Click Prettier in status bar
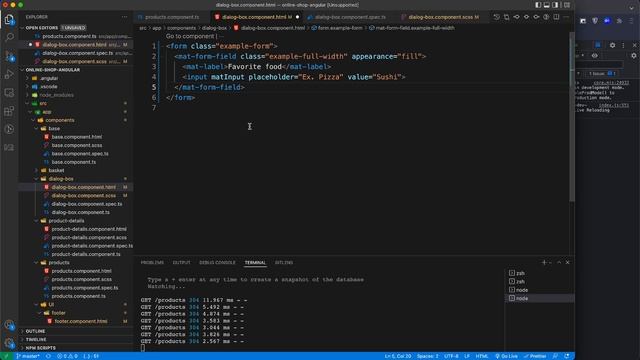This screenshot has height=360, width=640. coord(535,356)
